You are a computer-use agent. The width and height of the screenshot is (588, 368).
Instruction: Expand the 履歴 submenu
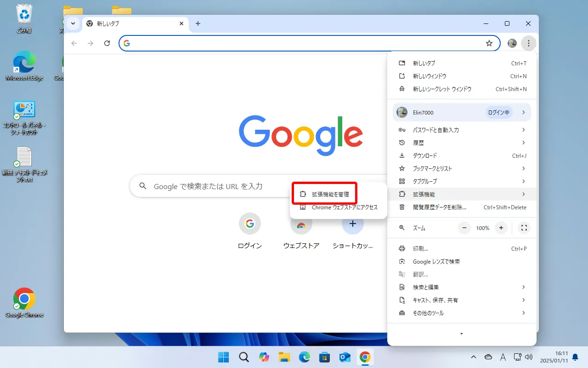point(462,143)
